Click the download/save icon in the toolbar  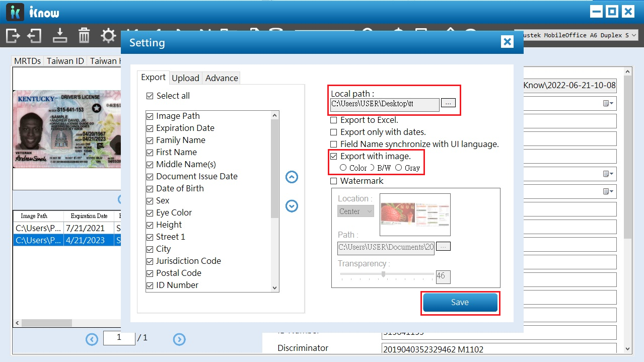[60, 36]
